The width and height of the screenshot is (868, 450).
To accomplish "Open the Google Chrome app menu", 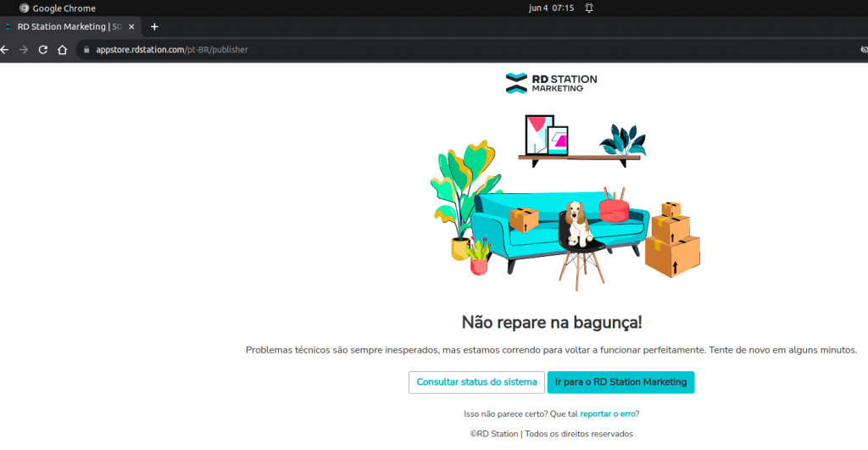I will point(64,8).
